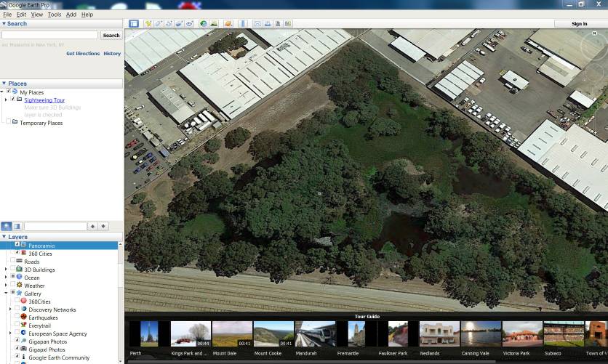This screenshot has width=608, height=364.
Task: Select the Add Polygon tool
Action: pyautogui.click(x=159, y=24)
